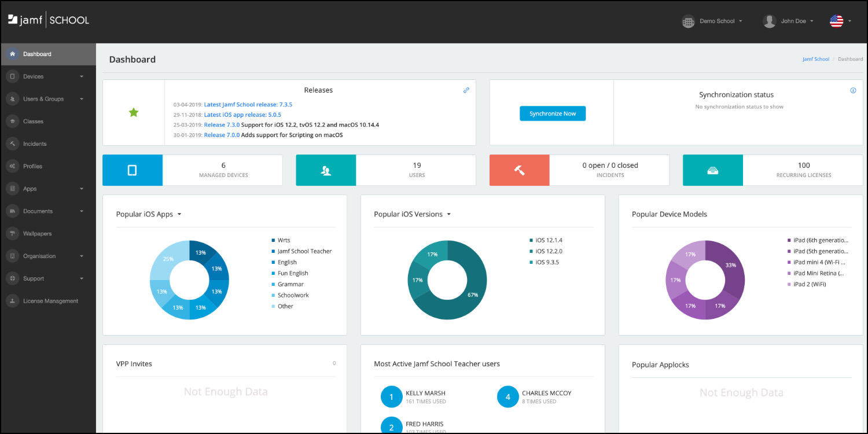Click the green star icon in Releases
868x434 pixels.
(134, 112)
